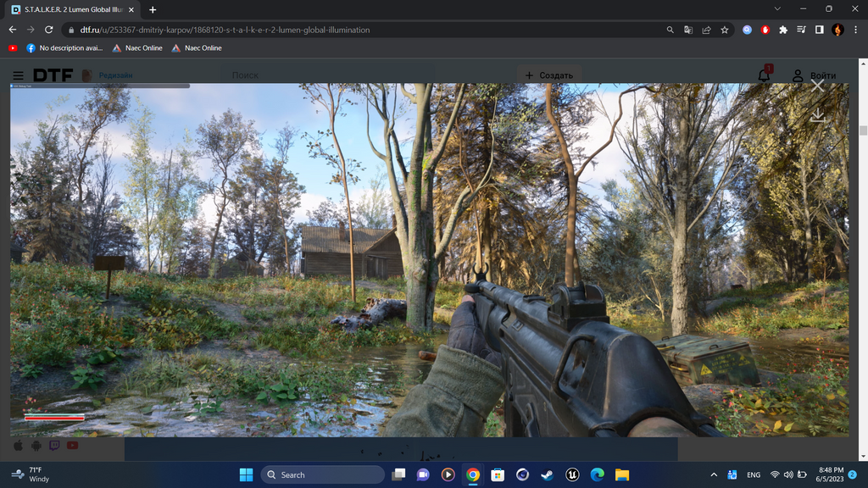Open the notification center badge
Image resolution: width=868 pixels, height=488 pixels.
(853, 474)
